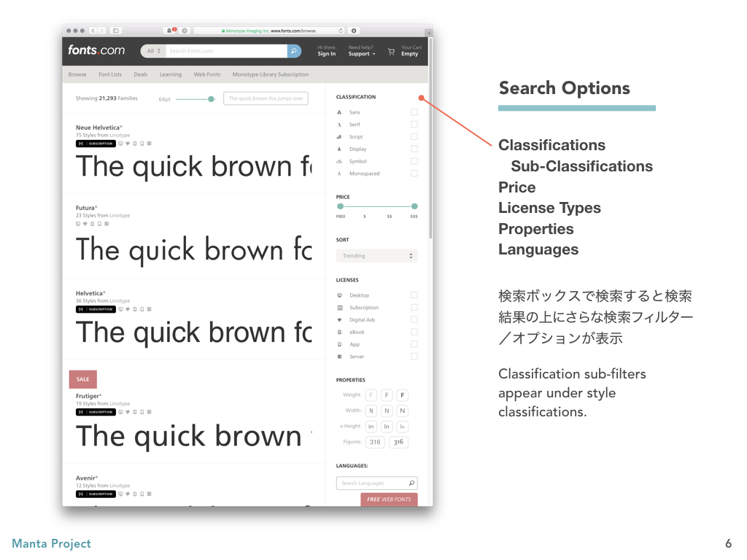
Task: Enable the eBook license checkbox
Action: tap(414, 332)
